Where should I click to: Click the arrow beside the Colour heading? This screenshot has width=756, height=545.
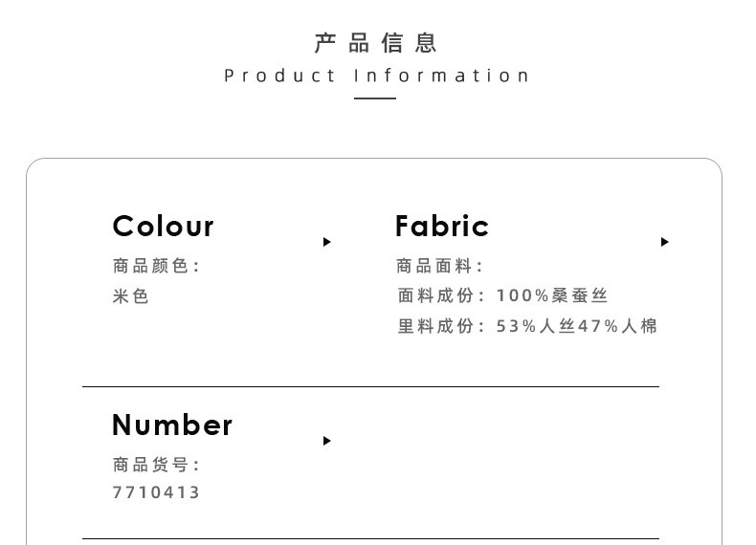click(x=326, y=242)
